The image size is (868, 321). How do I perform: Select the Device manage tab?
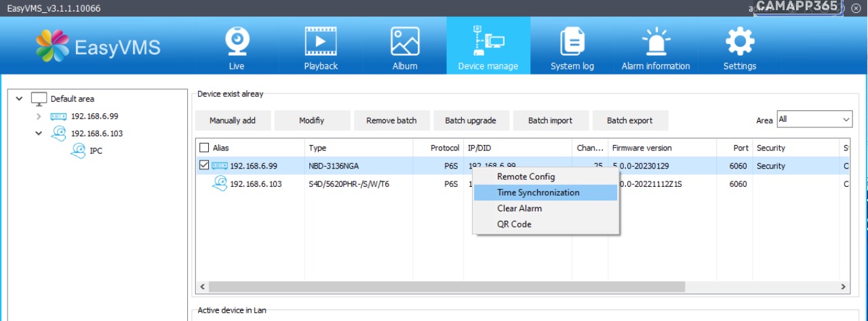(488, 46)
